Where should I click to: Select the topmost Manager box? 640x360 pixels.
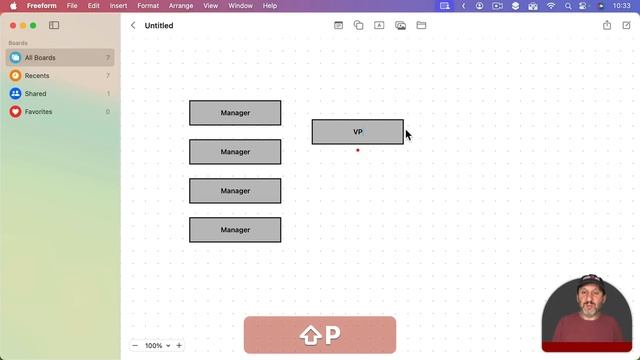(x=235, y=113)
